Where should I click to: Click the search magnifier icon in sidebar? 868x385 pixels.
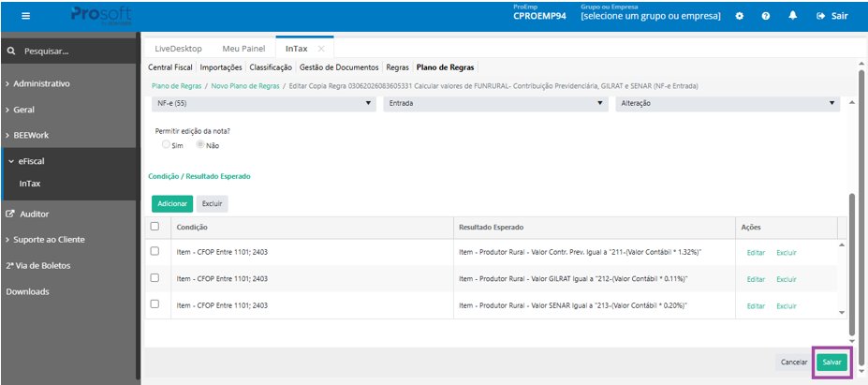coord(10,52)
